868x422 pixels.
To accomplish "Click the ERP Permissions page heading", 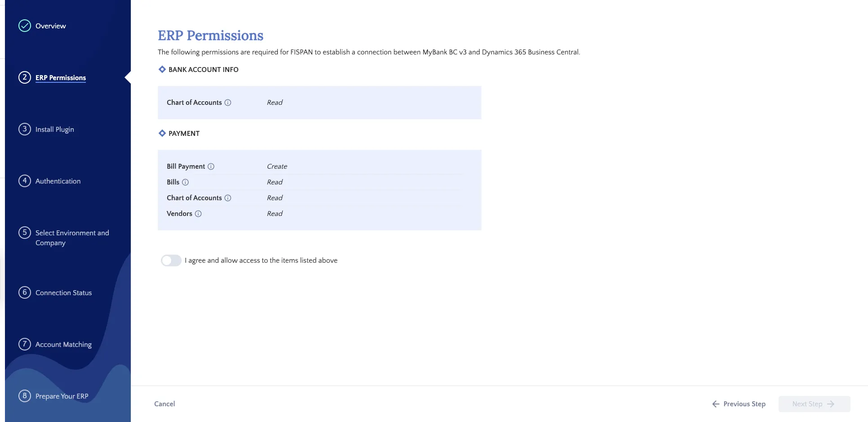I will [x=210, y=36].
